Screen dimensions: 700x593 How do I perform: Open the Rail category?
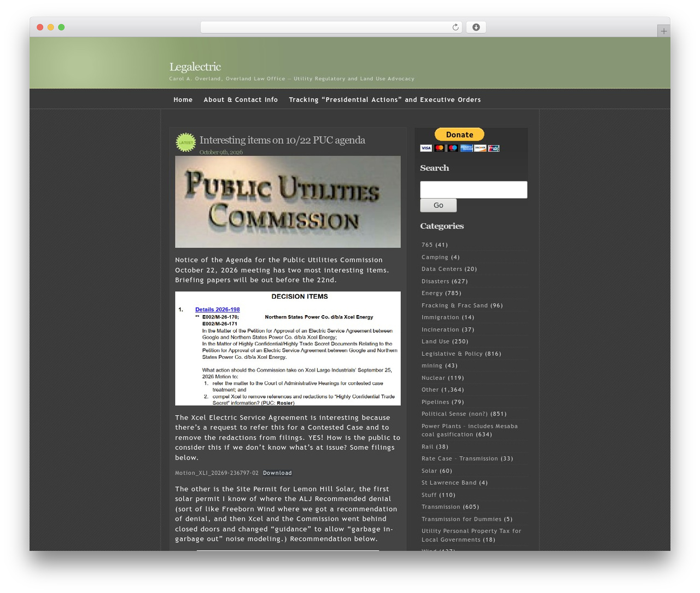(x=427, y=447)
